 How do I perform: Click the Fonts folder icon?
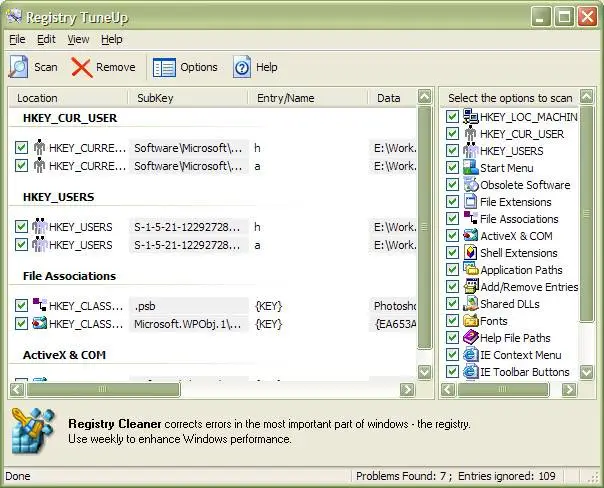(x=471, y=321)
